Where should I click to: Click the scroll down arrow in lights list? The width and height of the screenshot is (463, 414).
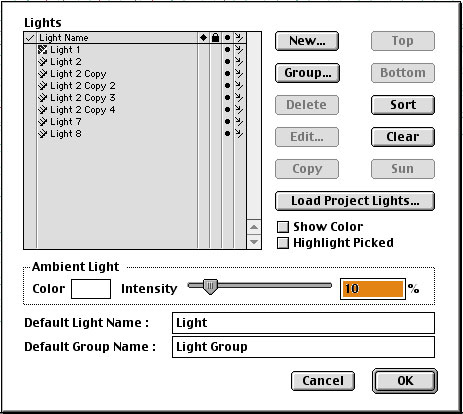coord(254,242)
